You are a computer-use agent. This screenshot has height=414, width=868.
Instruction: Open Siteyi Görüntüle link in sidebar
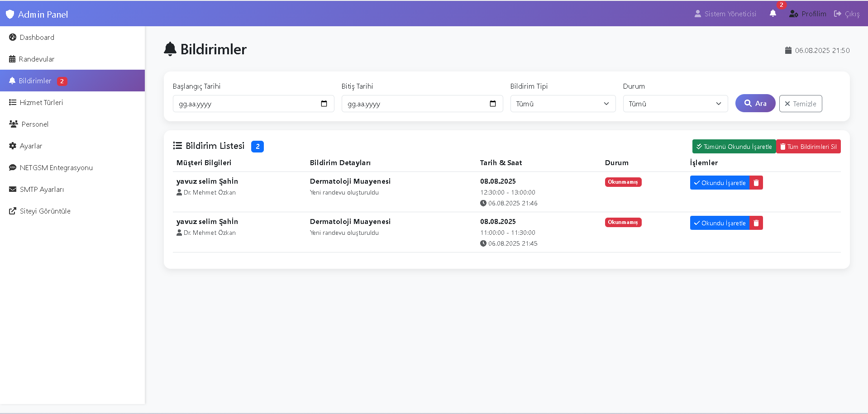click(x=45, y=211)
